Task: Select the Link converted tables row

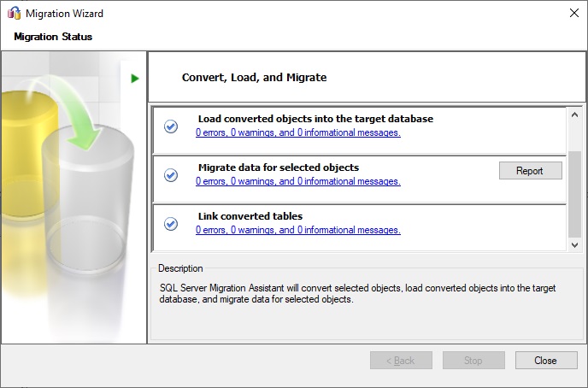Action: click(x=359, y=227)
